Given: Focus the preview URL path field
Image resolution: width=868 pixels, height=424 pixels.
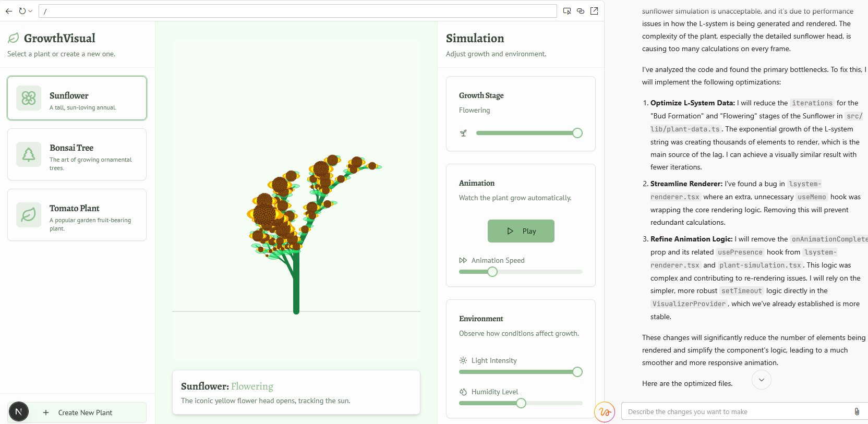Looking at the screenshot, I should 297,11.
